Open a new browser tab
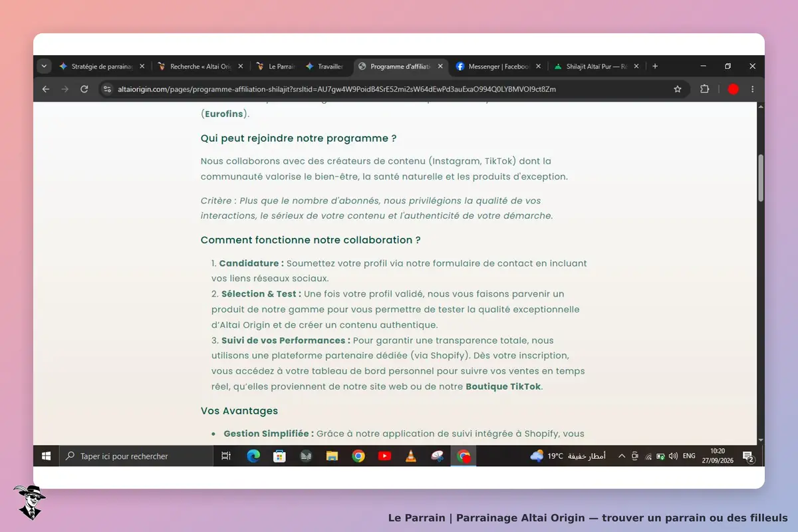798x532 pixels. click(x=655, y=66)
